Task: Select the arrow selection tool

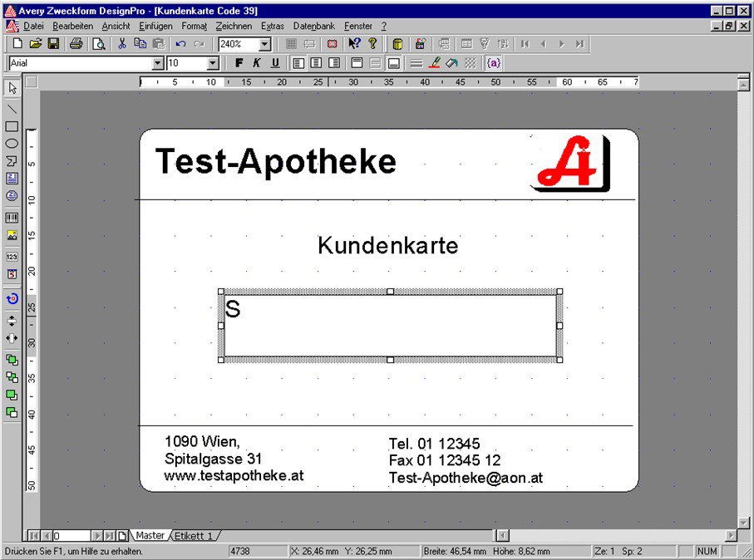Action: [12, 87]
